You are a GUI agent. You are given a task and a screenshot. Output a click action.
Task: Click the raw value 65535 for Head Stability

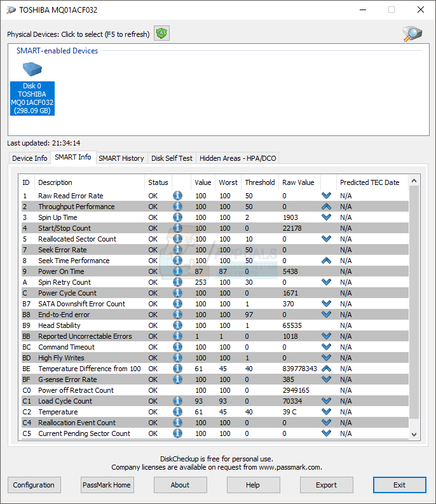click(292, 325)
